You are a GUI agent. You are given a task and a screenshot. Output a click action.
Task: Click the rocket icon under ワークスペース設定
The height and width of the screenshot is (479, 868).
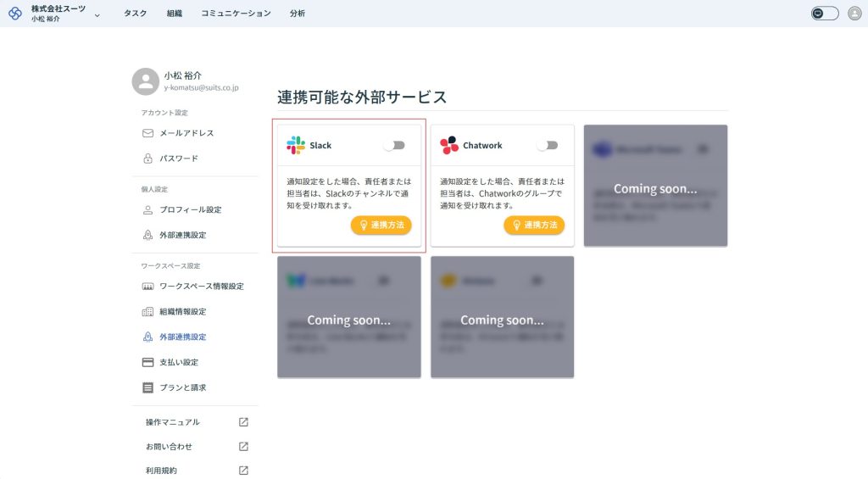[147, 337]
